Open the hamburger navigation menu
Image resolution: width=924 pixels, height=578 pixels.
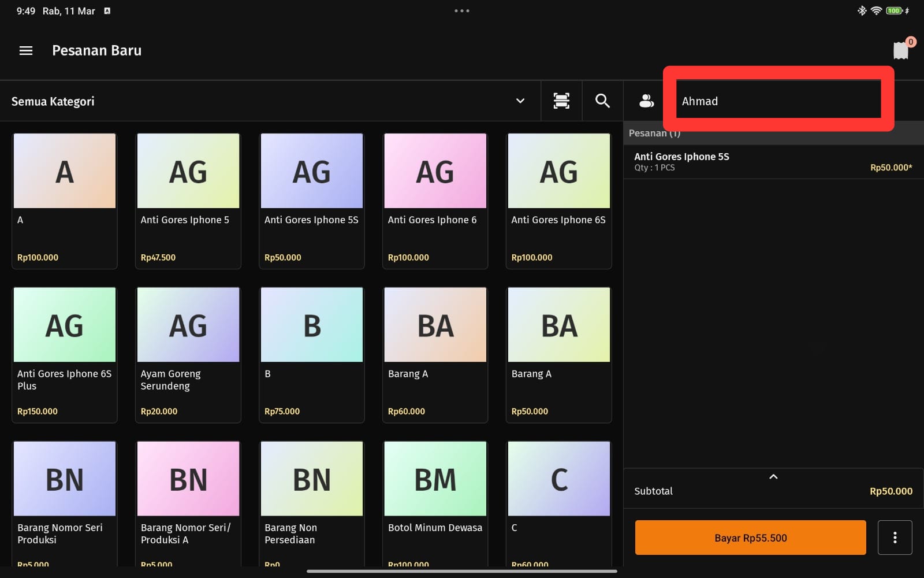pyautogui.click(x=26, y=51)
